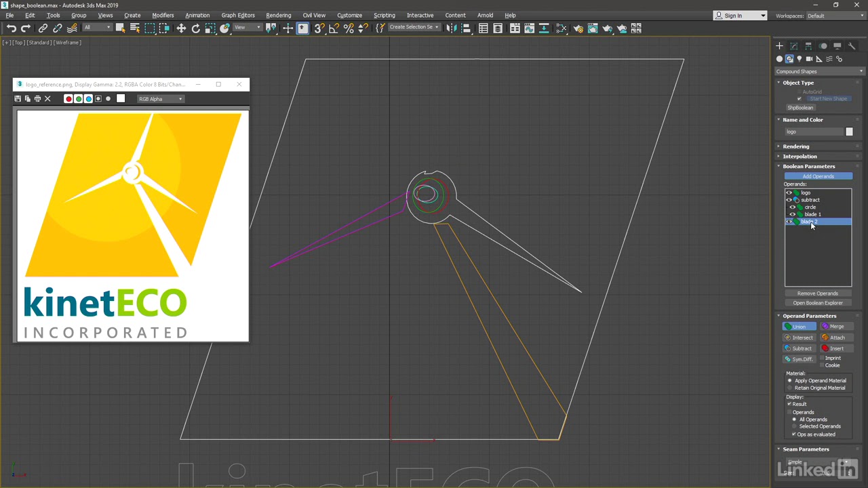
Task: Click the Undo arrow icon
Action: 12,28
